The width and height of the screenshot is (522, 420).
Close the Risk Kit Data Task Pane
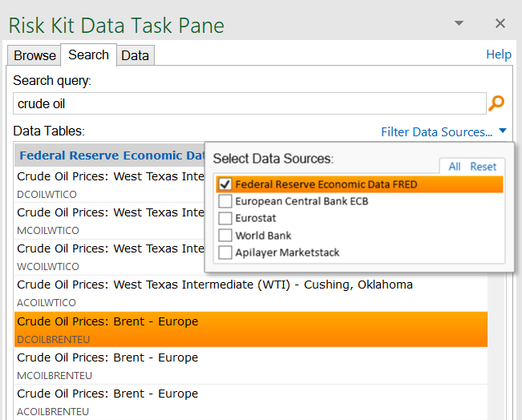[500, 23]
